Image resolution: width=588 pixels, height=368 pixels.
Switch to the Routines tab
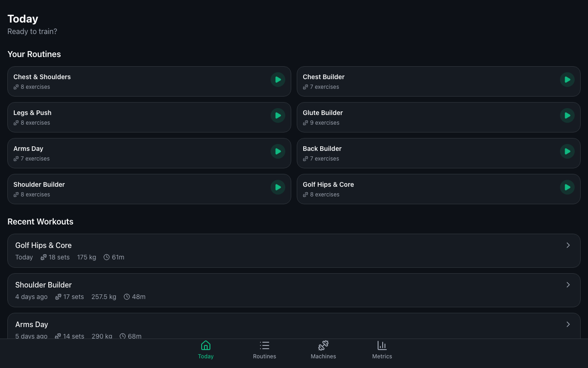265,350
